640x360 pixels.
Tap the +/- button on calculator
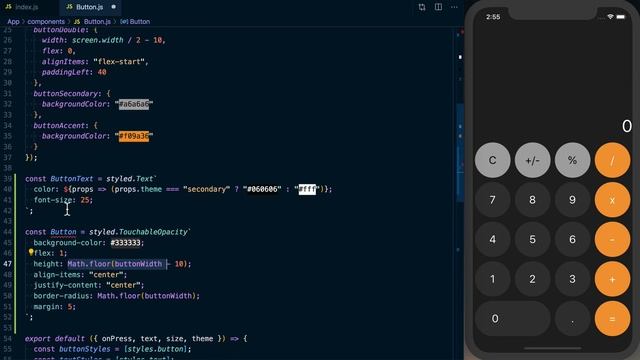[x=532, y=160]
